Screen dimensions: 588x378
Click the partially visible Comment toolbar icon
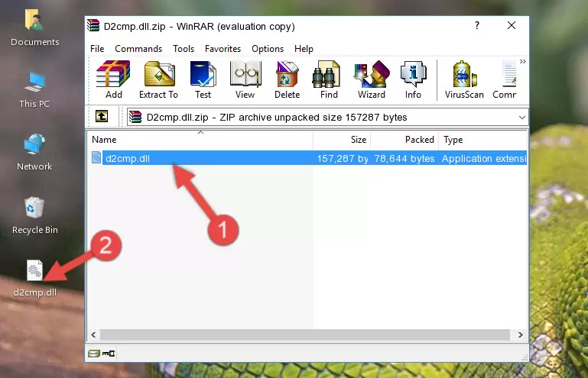505,79
